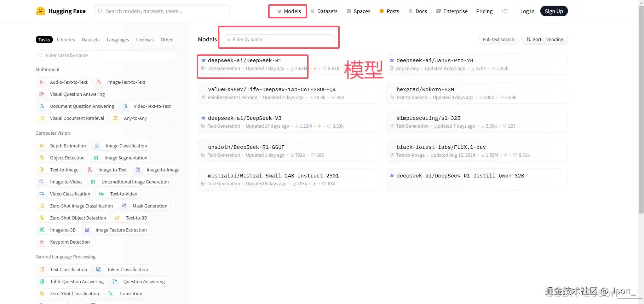Select the Object Detection task icon
This screenshot has width=644, height=304.
(42, 158)
